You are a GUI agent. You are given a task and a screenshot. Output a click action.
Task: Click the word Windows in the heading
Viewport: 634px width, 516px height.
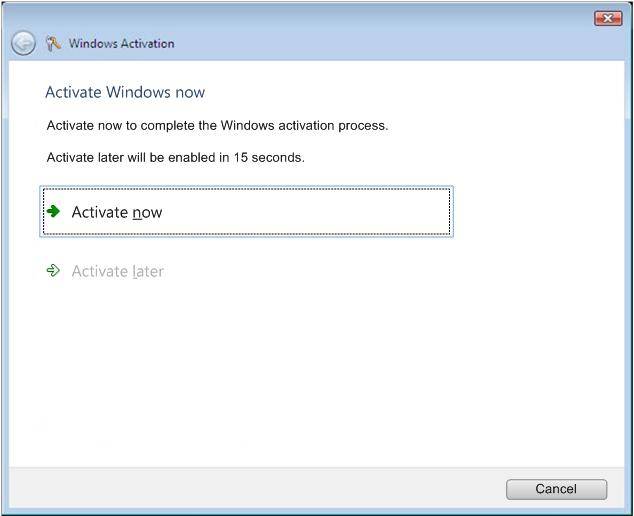click(138, 92)
